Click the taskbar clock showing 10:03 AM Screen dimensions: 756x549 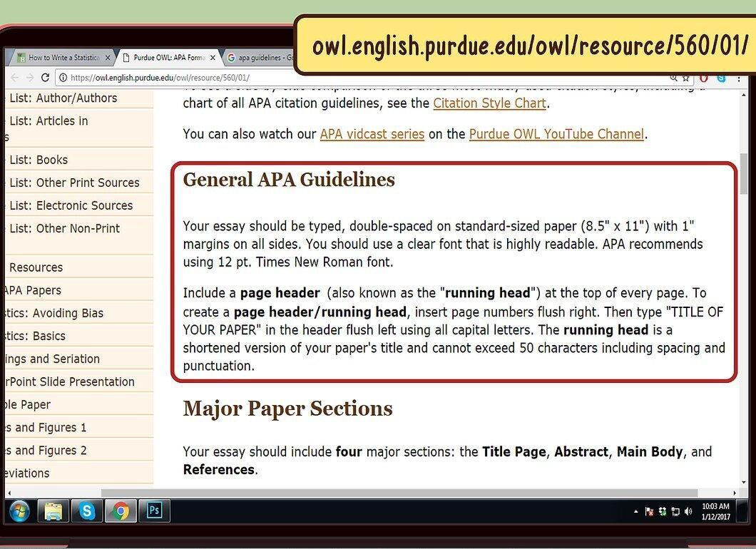coord(715,511)
